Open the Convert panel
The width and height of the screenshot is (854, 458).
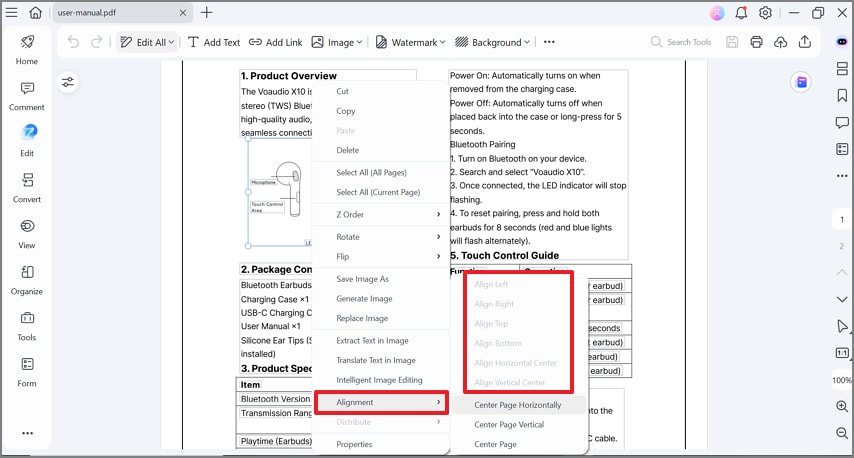tap(27, 188)
